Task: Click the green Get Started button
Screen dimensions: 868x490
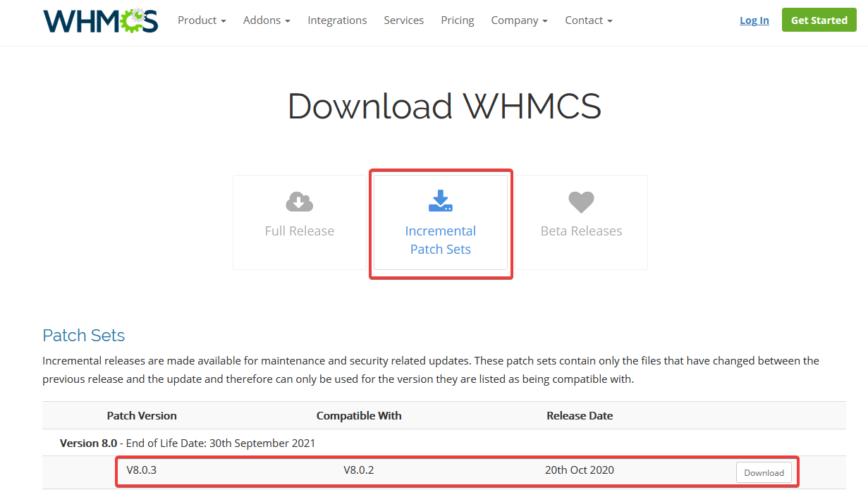Action: [819, 20]
